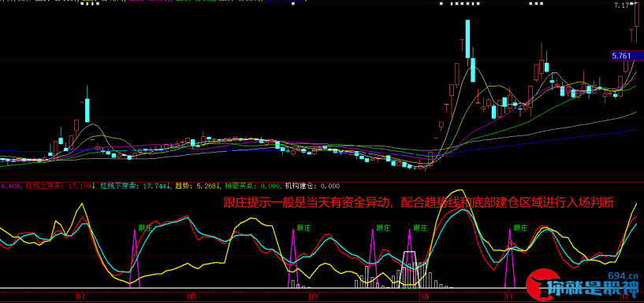644x303 pixels.
Task: Click the 跟庄 signal label between 07 and 08
Action: click(144, 227)
